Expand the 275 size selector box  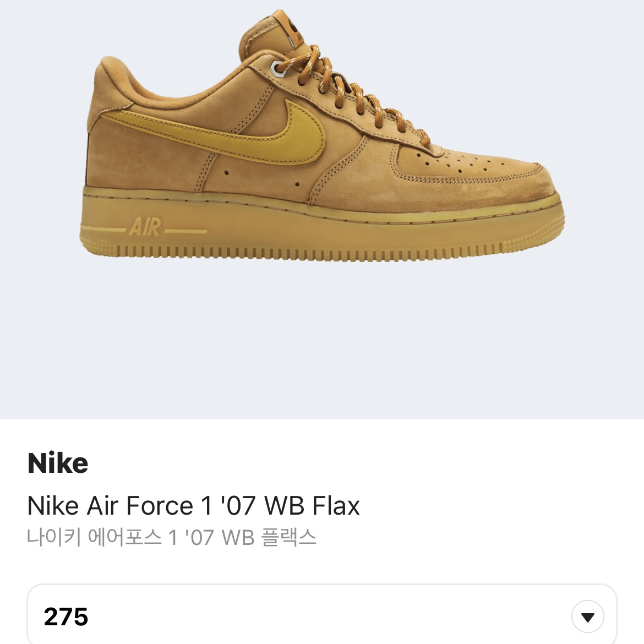click(x=321, y=616)
